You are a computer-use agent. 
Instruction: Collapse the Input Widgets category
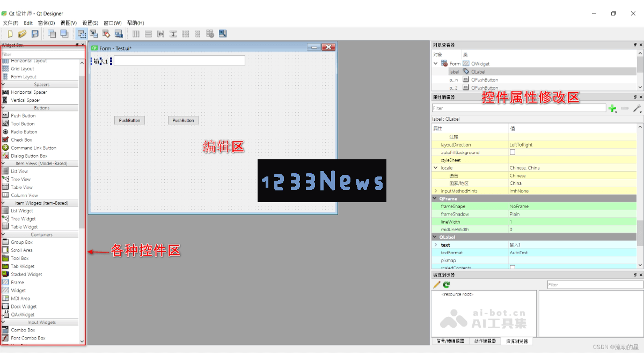click(3, 322)
